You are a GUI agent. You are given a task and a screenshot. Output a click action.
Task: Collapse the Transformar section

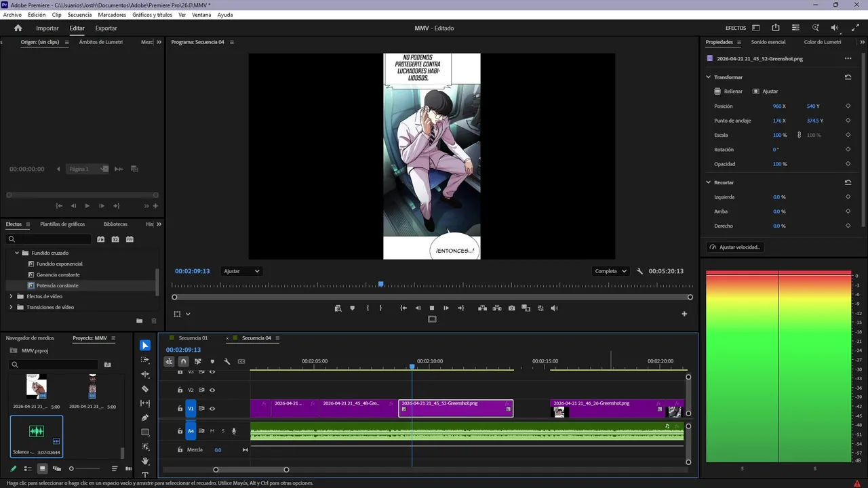point(709,77)
